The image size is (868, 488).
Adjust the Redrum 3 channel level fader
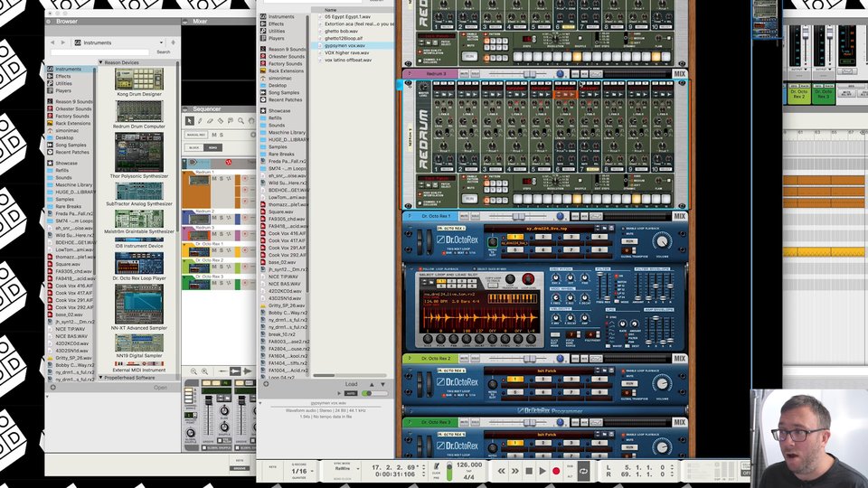[x=530, y=74]
